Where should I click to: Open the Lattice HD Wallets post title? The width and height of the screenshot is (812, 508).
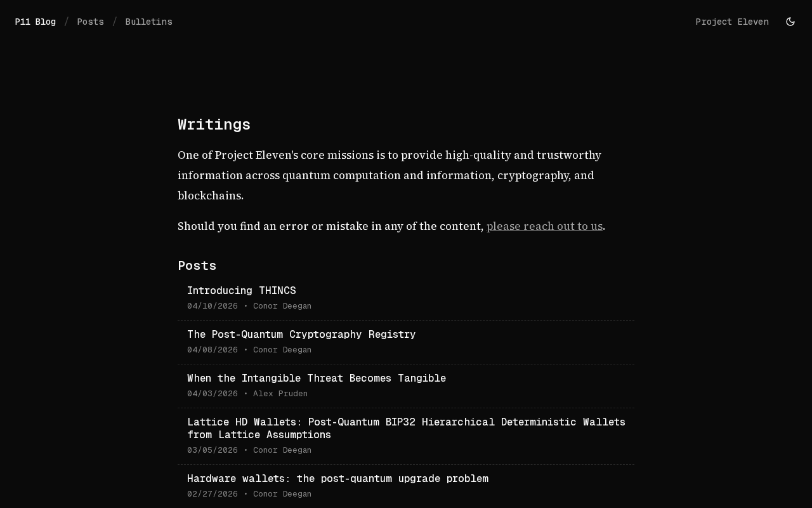(406, 428)
